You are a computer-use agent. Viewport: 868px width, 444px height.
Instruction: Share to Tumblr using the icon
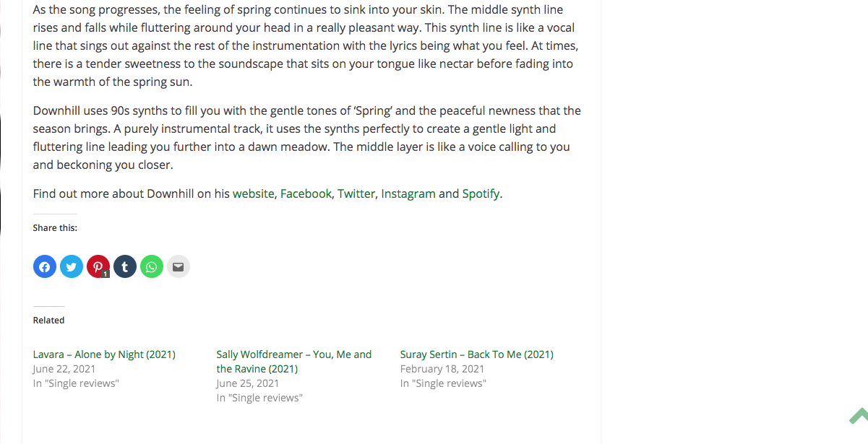pyautogui.click(x=125, y=267)
